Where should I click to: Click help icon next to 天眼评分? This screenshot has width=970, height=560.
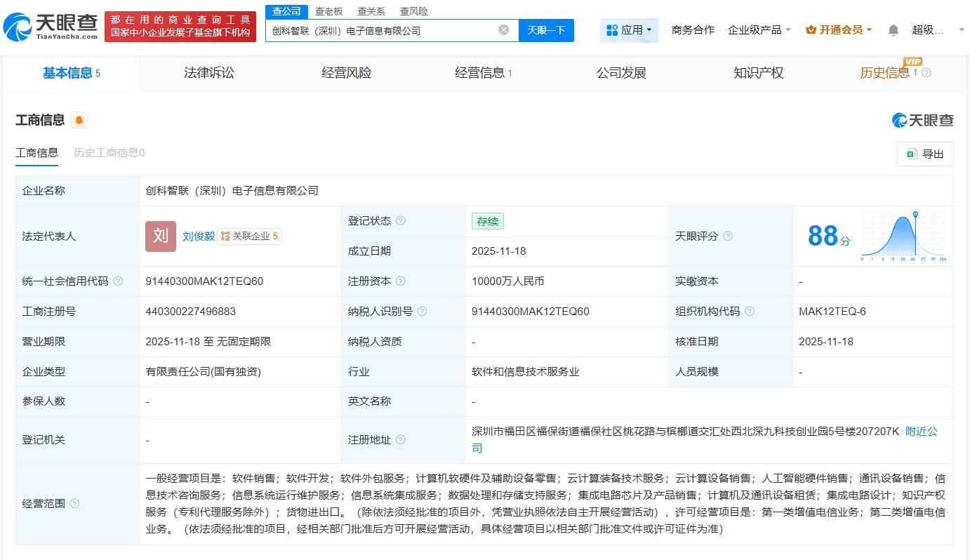point(728,236)
